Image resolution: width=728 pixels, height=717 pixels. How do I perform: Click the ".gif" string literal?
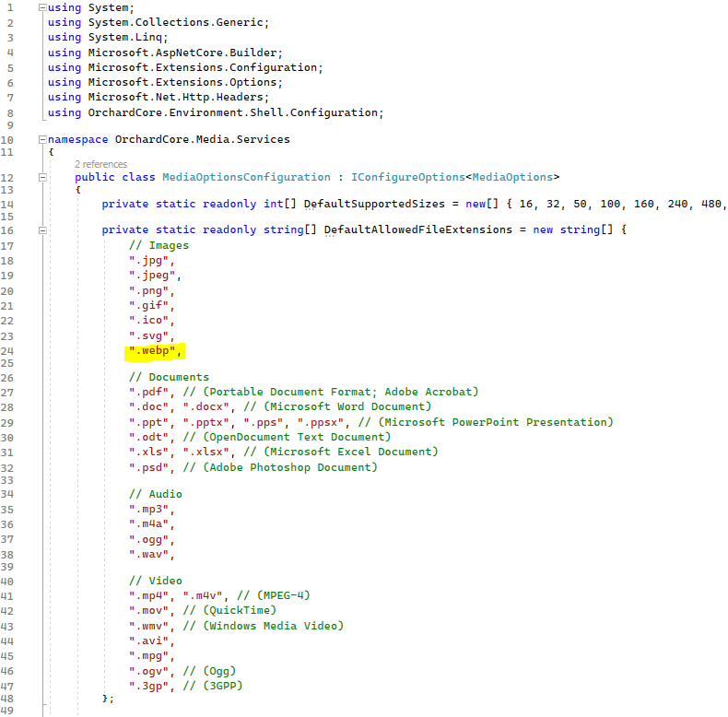[148, 306]
